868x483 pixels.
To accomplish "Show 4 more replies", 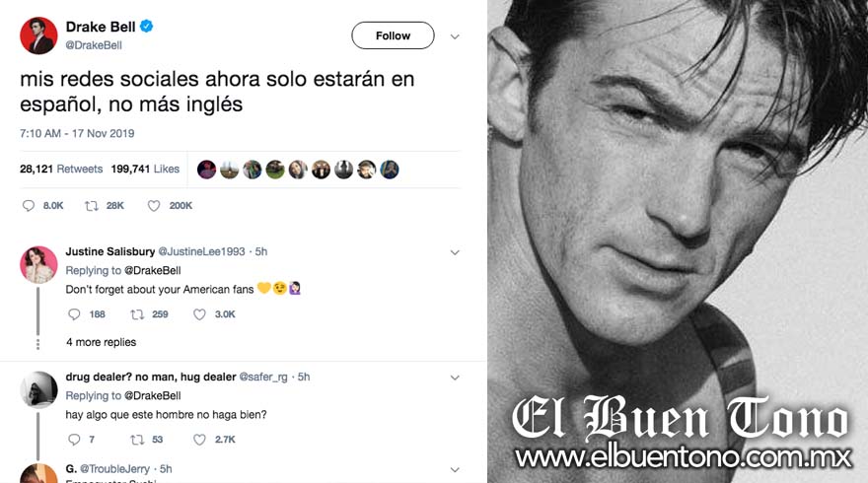I will coord(102,342).
